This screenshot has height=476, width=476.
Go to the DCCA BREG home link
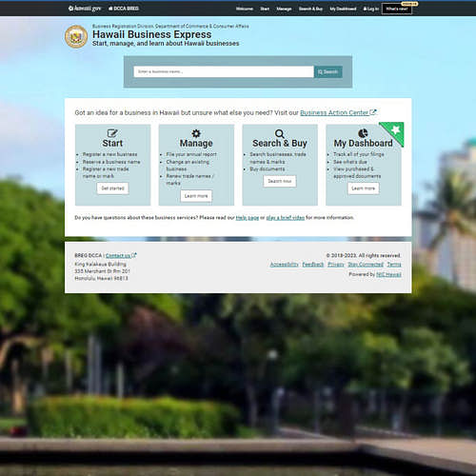coord(124,9)
